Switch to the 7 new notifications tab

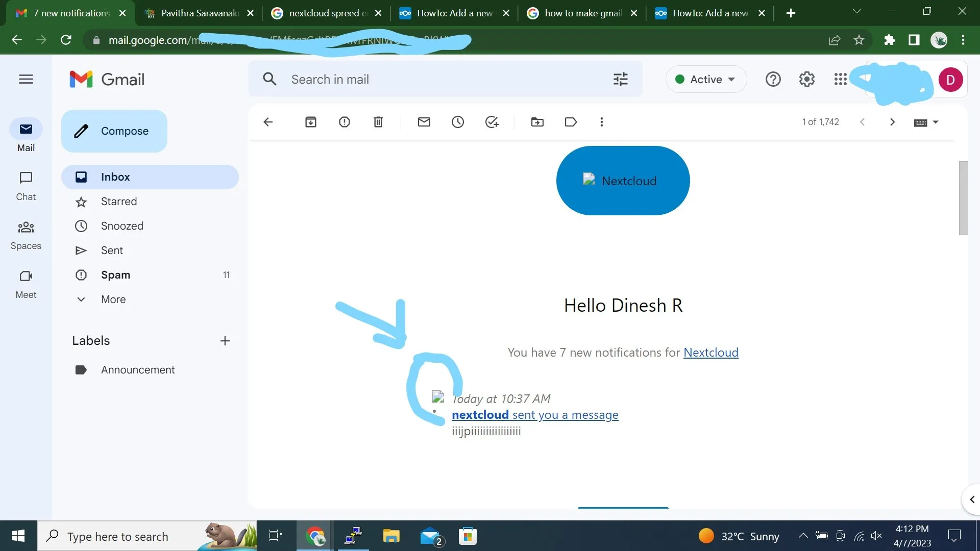71,13
